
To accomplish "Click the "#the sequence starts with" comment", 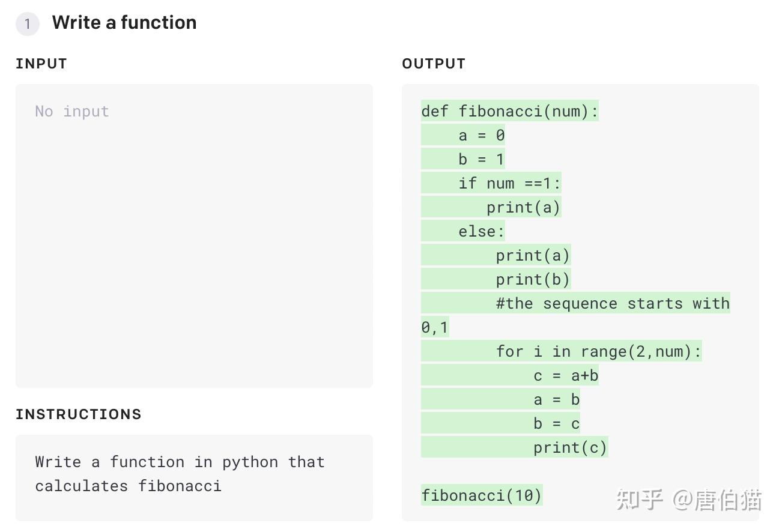I will pos(613,303).
